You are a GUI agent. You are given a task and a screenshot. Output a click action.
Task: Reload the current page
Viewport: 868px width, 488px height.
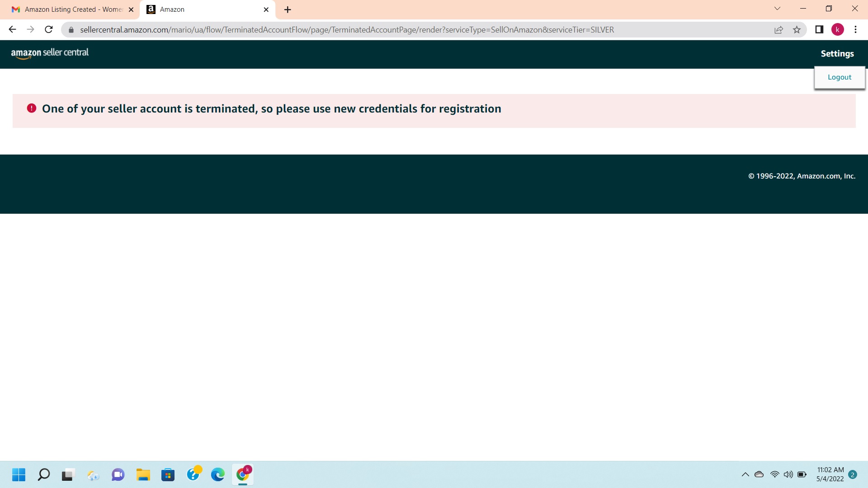tap(49, 30)
